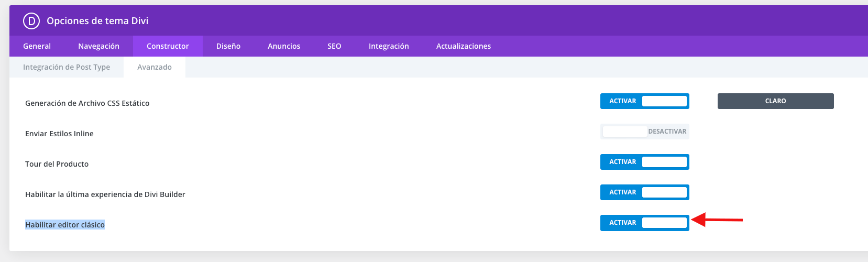Select the Avanzado subtab
The height and width of the screenshot is (262, 868).
tap(155, 67)
